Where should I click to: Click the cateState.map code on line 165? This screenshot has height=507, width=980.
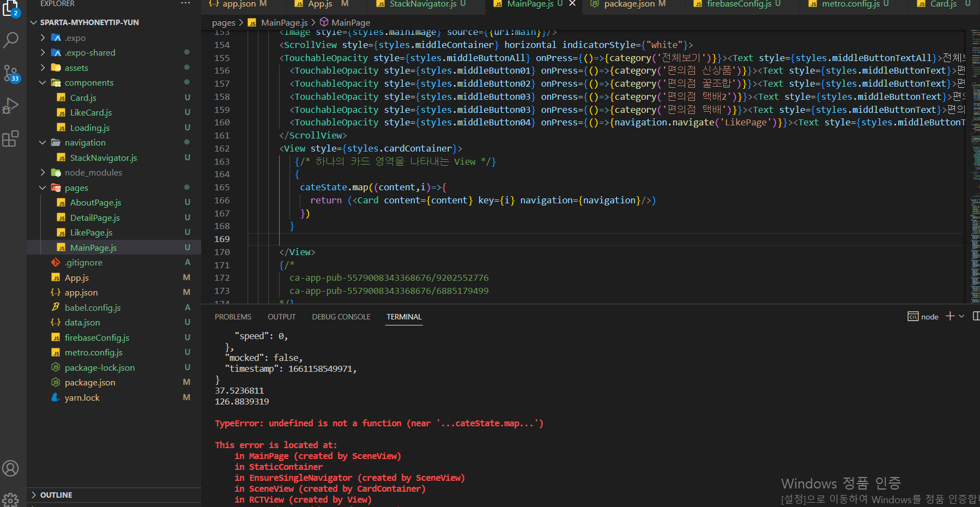[334, 188]
